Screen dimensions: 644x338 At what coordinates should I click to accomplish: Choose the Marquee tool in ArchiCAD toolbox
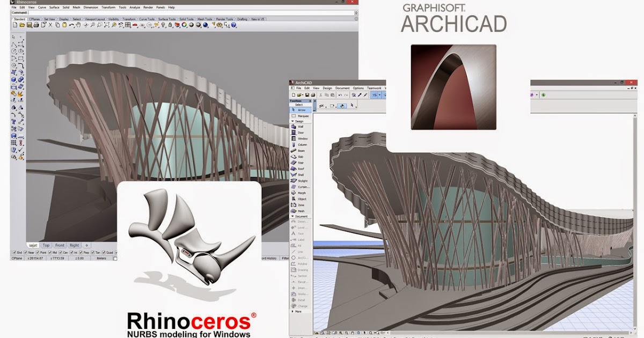point(301,116)
